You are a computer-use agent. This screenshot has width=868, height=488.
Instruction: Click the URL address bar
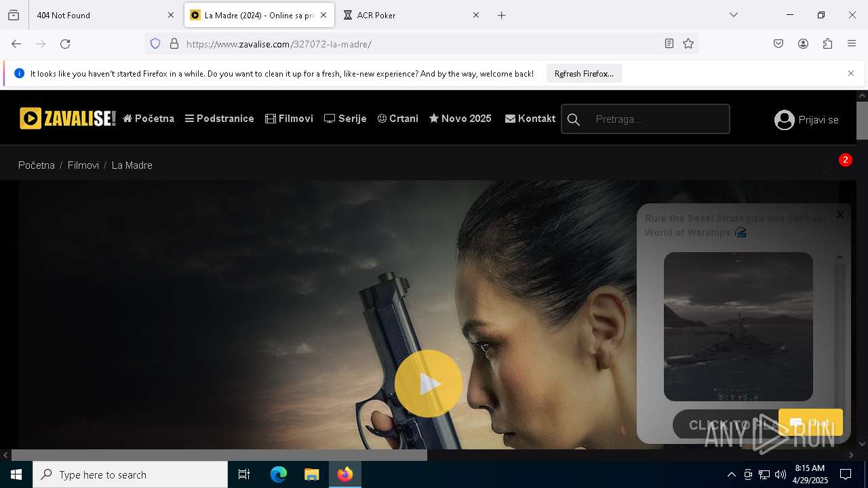point(420,43)
